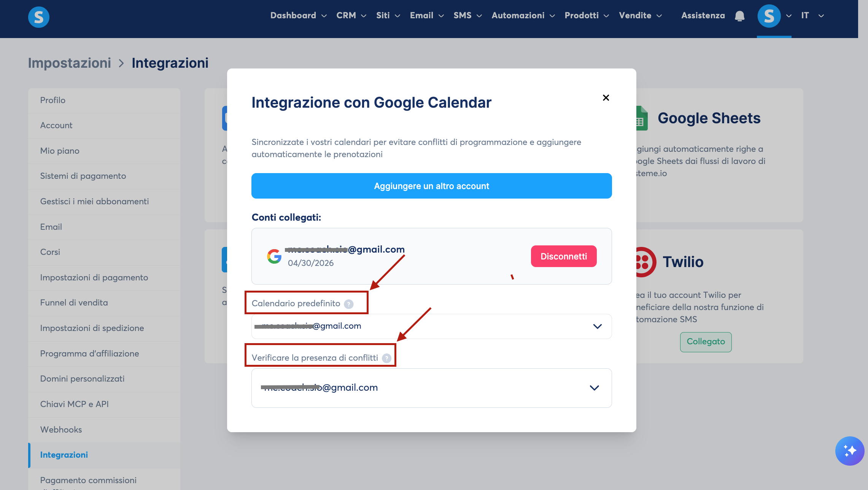Open Programma d'affiliazione

point(104,354)
